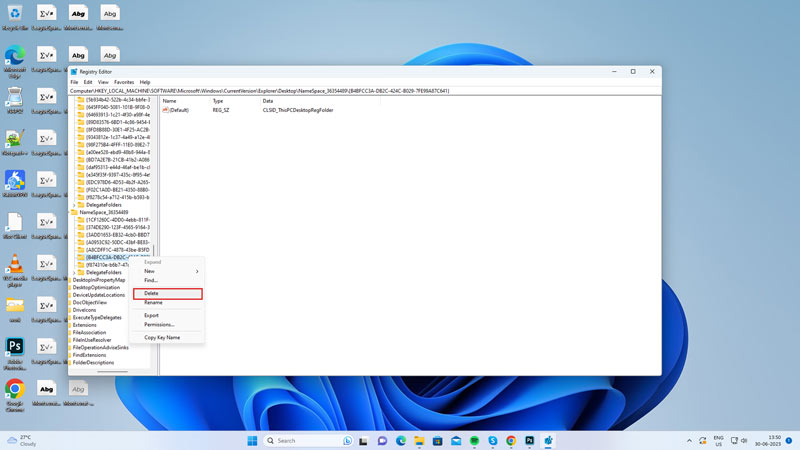
Task: Choose Rename from the context menu
Action: coord(153,303)
